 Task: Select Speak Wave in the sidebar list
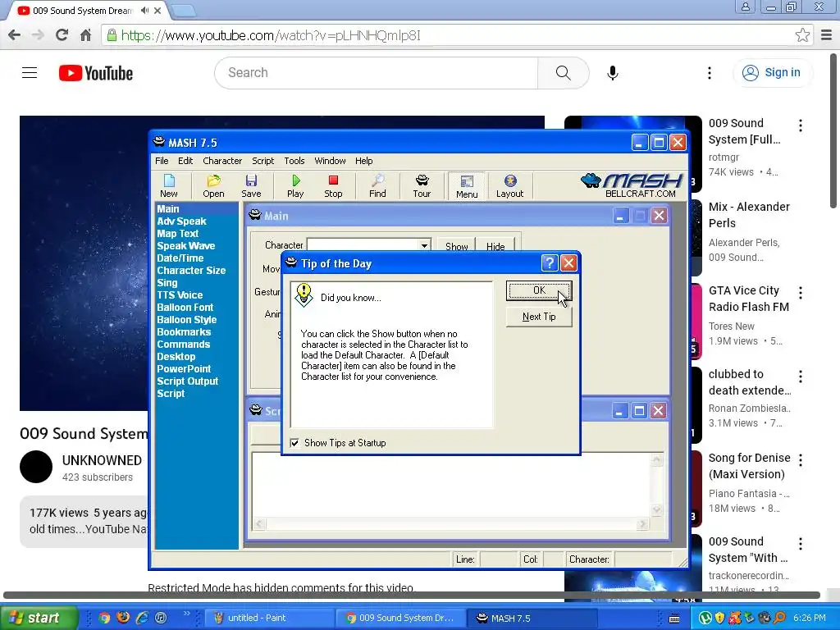[x=186, y=246]
